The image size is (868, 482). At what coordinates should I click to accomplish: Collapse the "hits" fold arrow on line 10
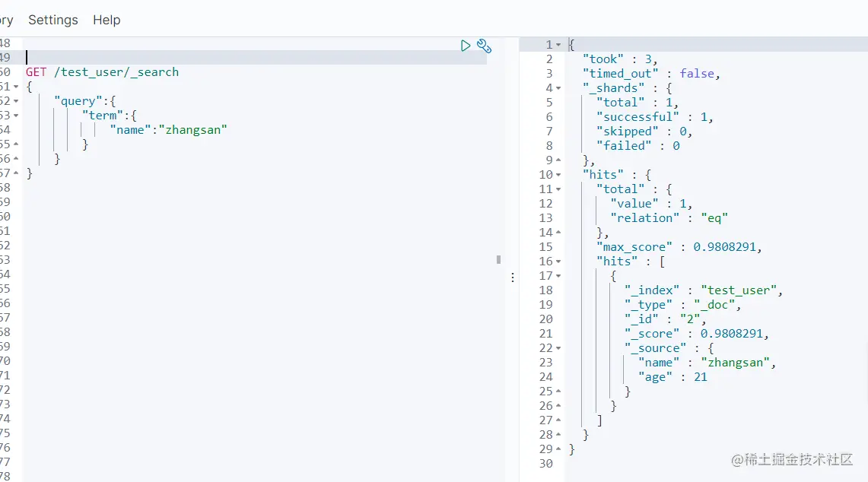(558, 175)
